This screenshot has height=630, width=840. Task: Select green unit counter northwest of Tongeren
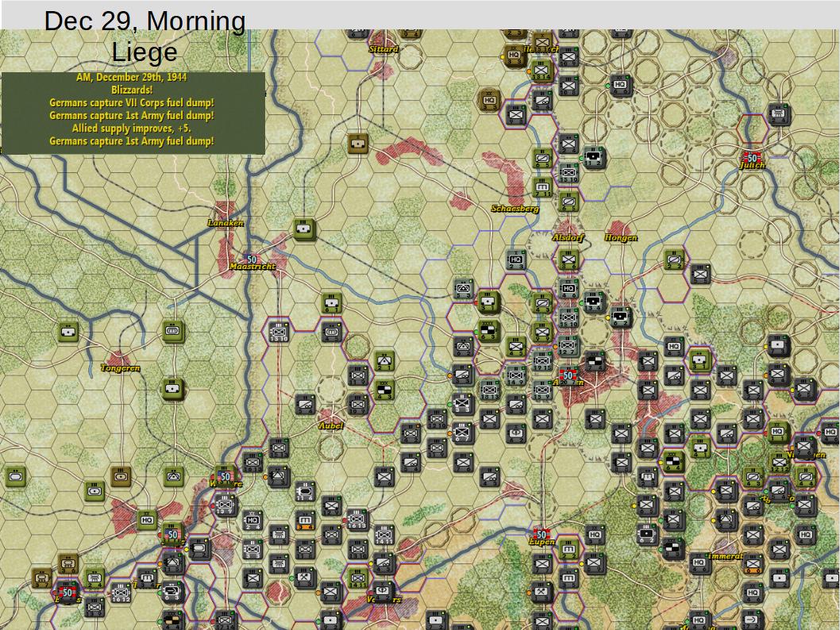coord(68,332)
